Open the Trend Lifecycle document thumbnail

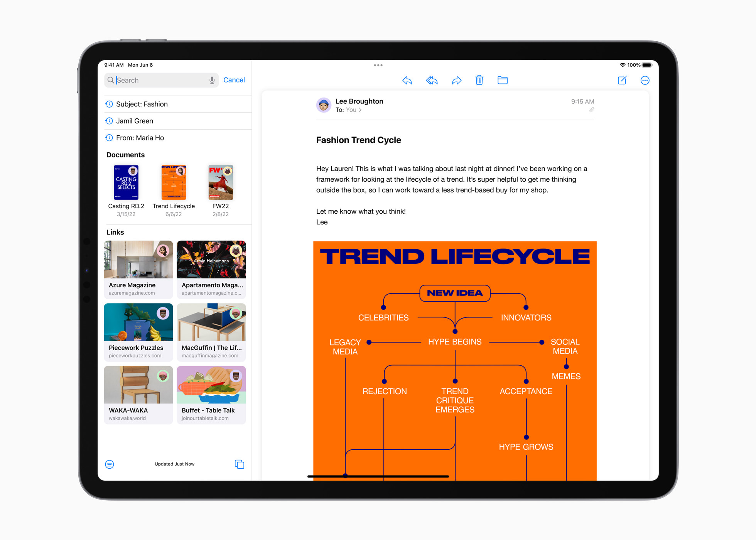pos(172,182)
